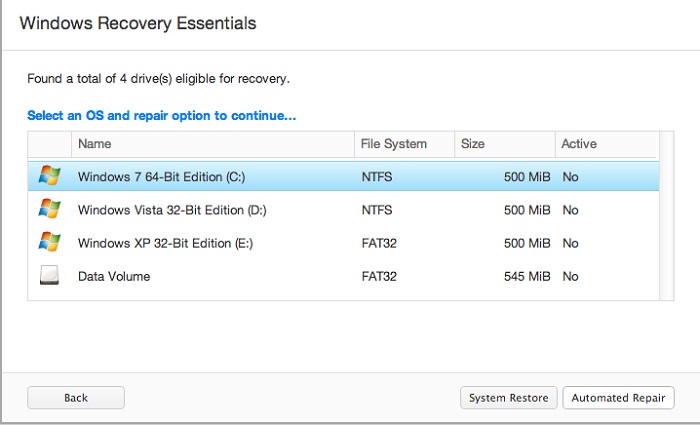The image size is (700, 425).
Task: Click the 500 MiB size of Windows 7
Action: coord(526,177)
